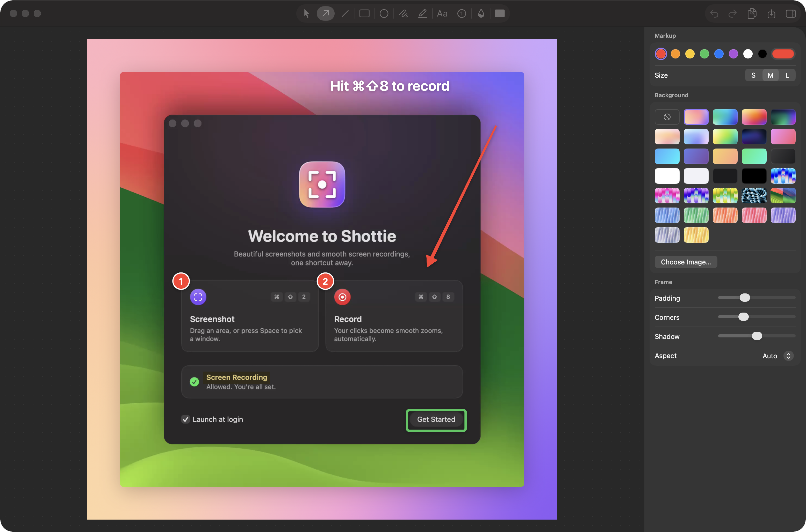Select the numbered step counter tool

point(461,13)
